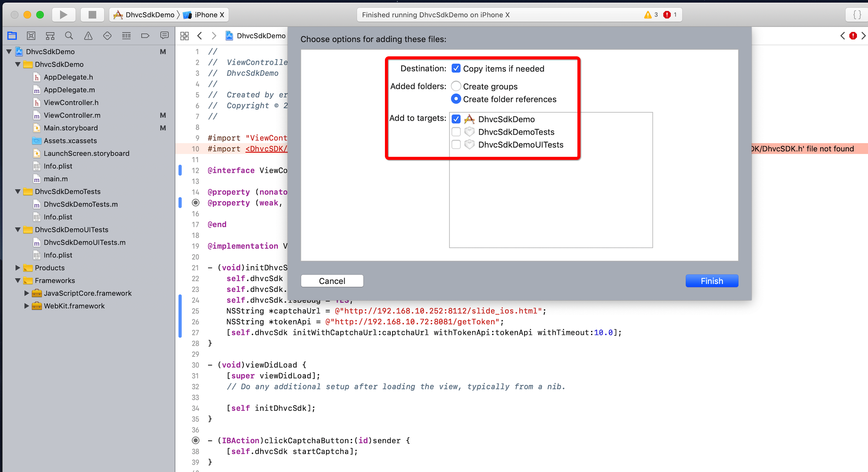
Task: Open the Source Control navigator
Action: (x=31, y=36)
